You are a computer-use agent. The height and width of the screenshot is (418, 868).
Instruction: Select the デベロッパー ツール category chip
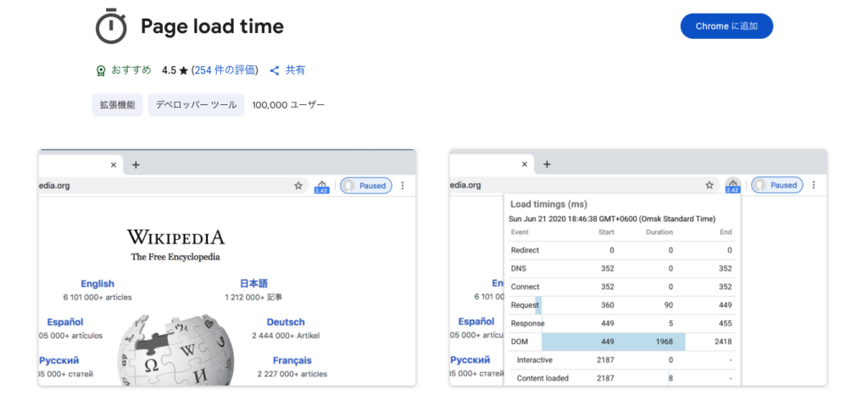(196, 104)
